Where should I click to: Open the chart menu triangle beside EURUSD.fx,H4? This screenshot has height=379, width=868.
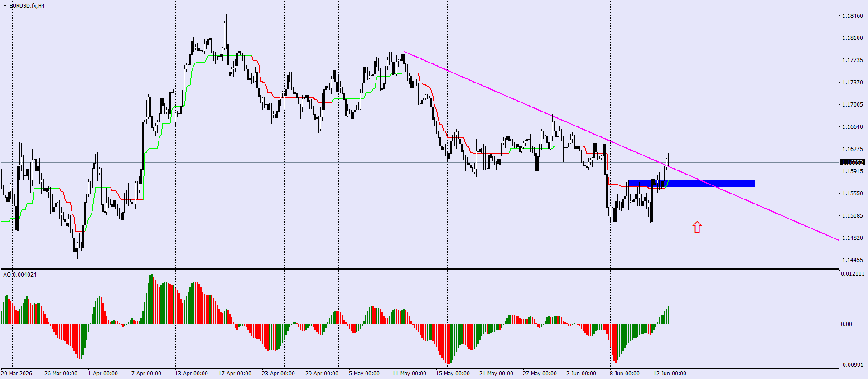[x=5, y=6]
